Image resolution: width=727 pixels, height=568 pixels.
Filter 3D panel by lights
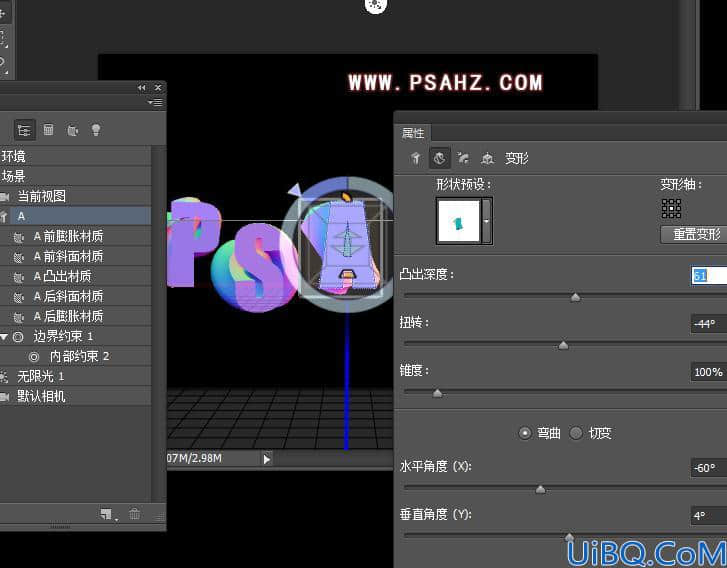96,130
